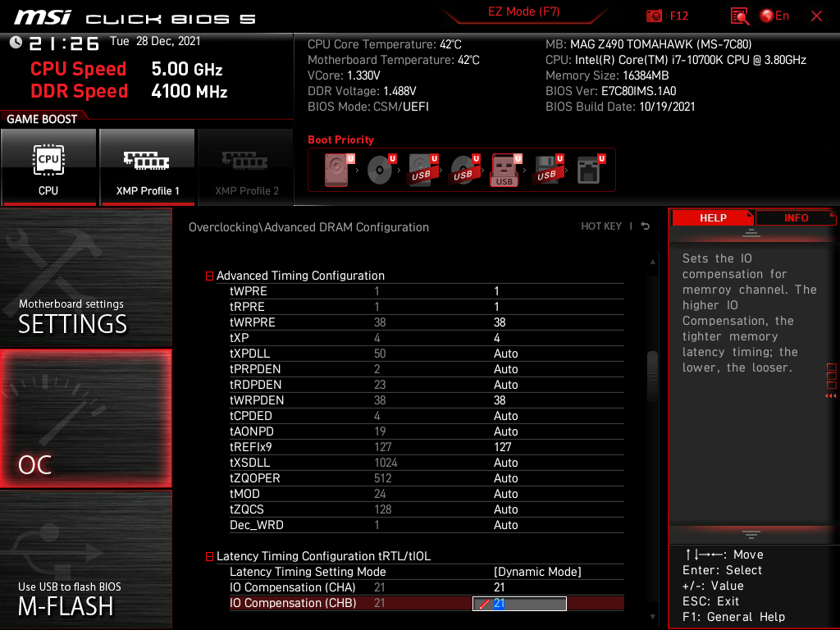Select tPRPDEN Auto value
The height and width of the screenshot is (630, 840).
[x=505, y=369]
